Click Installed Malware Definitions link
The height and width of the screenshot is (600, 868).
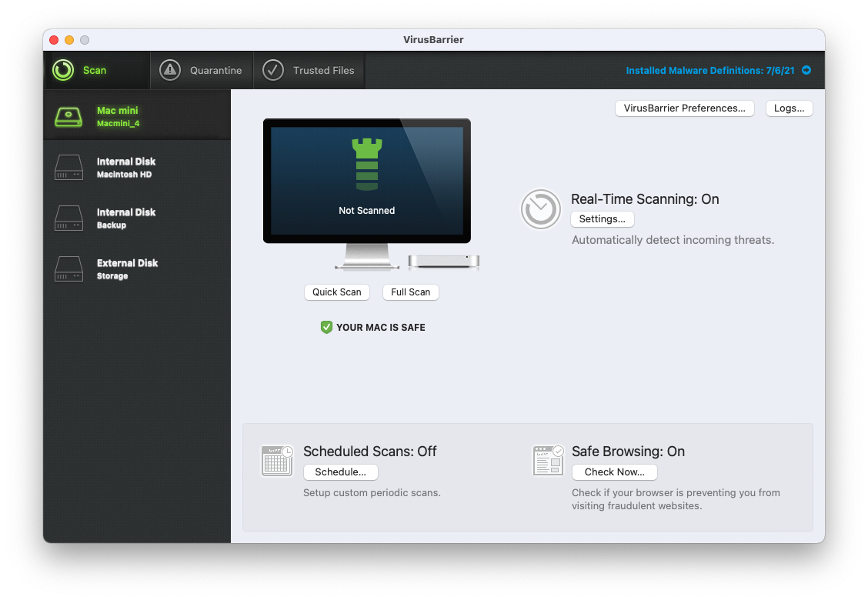pyautogui.click(x=710, y=70)
